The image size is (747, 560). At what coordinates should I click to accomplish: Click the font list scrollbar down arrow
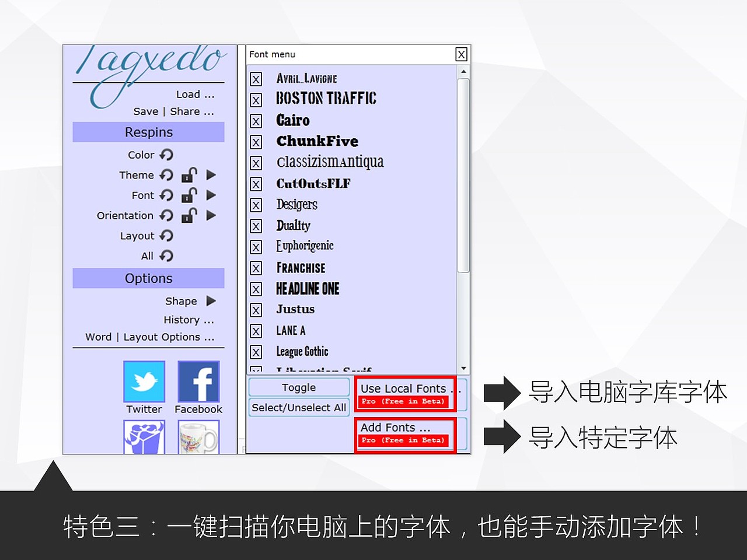click(x=464, y=367)
